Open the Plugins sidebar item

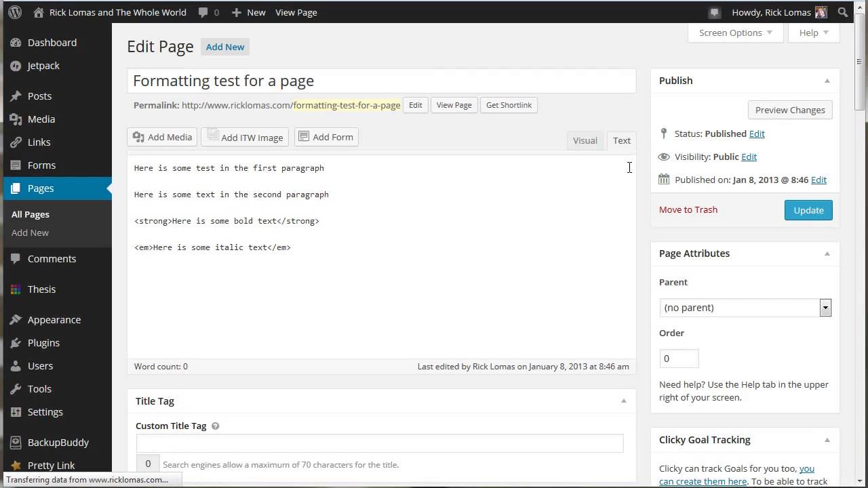pos(43,343)
